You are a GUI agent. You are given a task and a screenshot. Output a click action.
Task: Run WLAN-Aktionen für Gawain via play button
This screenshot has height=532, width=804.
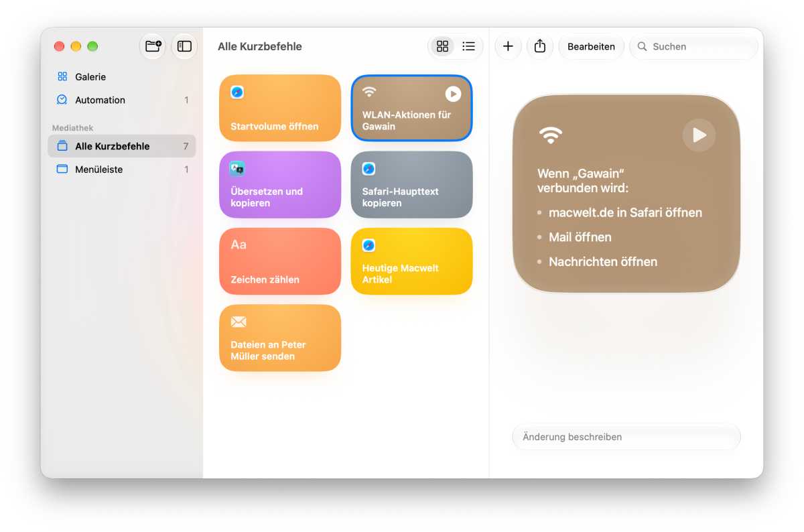(454, 94)
